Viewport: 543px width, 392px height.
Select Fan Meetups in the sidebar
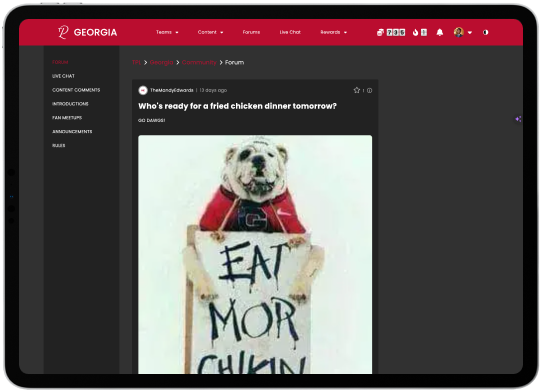click(67, 118)
